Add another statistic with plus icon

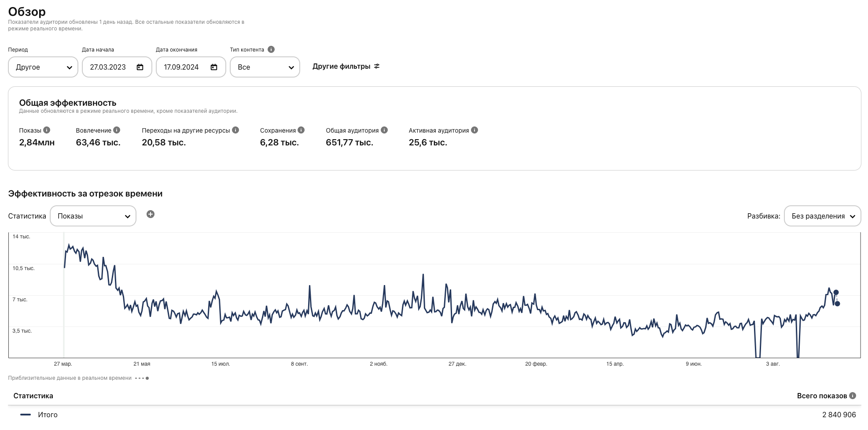151,214
